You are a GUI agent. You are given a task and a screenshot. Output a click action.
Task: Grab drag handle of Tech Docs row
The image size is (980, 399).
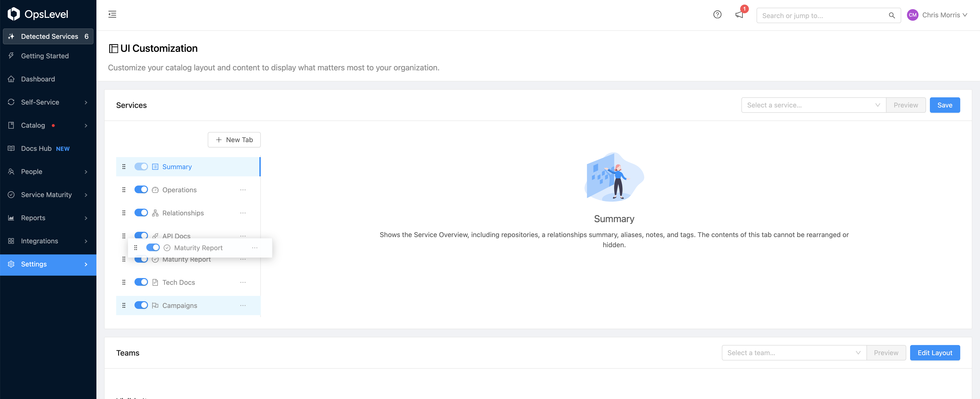124,282
